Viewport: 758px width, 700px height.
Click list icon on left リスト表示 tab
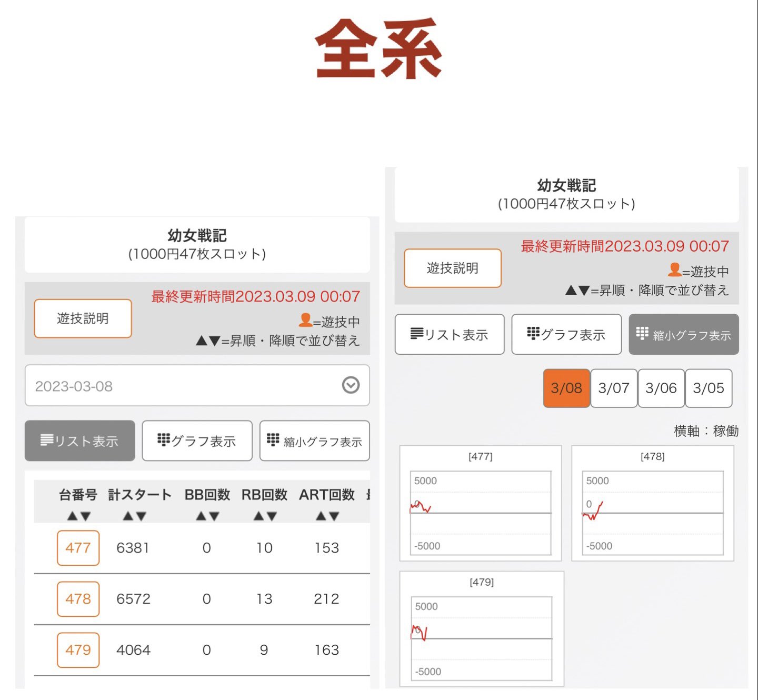click(47, 439)
